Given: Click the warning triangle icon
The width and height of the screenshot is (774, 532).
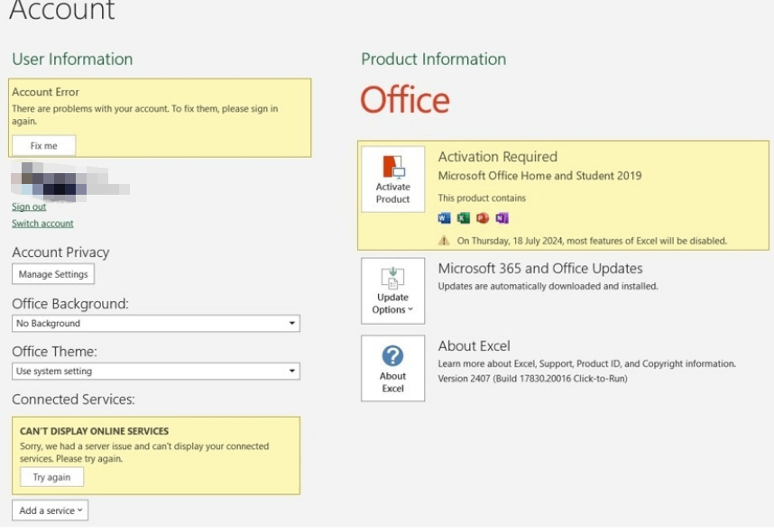Looking at the screenshot, I should pyautogui.click(x=444, y=241).
